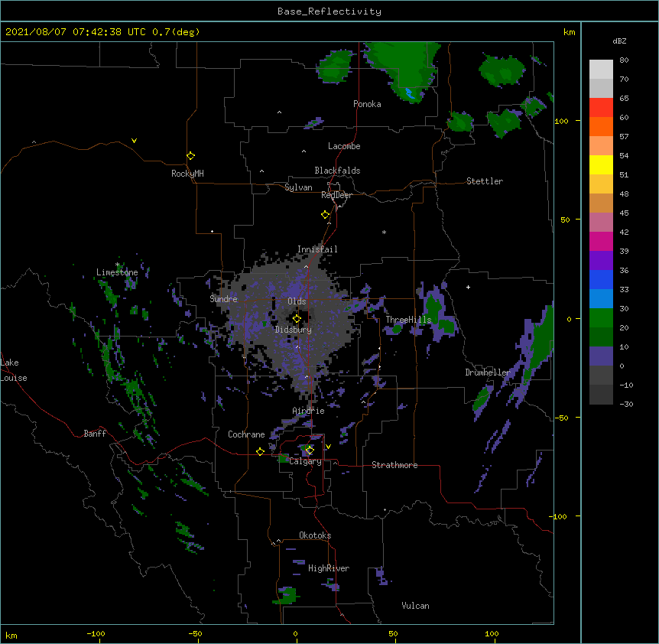Click the Didsbury label
The width and height of the screenshot is (659, 644).
294,330
